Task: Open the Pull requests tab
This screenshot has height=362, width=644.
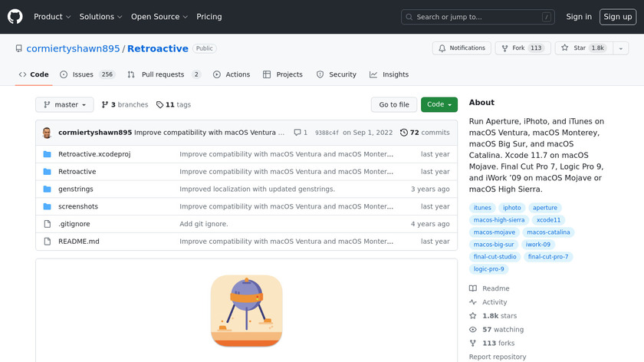Action: [163, 74]
